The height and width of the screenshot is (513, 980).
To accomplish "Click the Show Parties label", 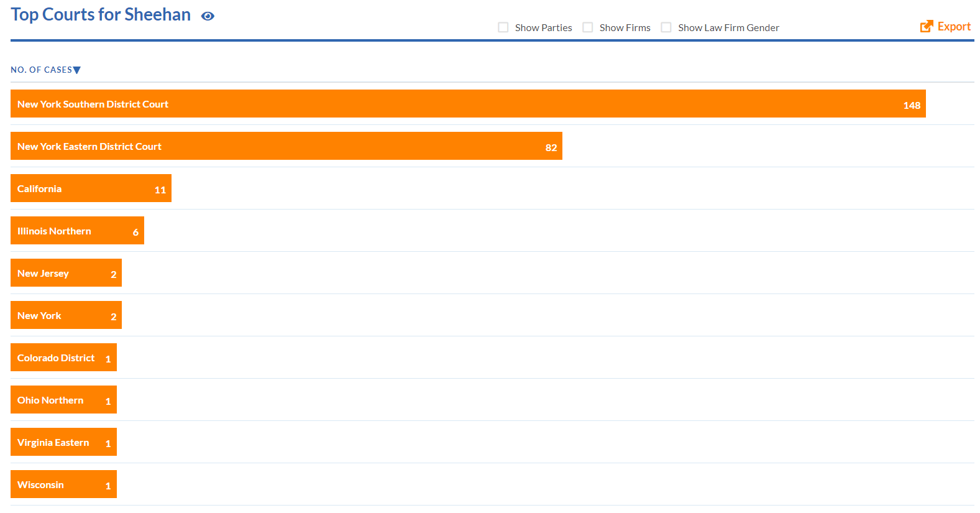I will coord(544,28).
